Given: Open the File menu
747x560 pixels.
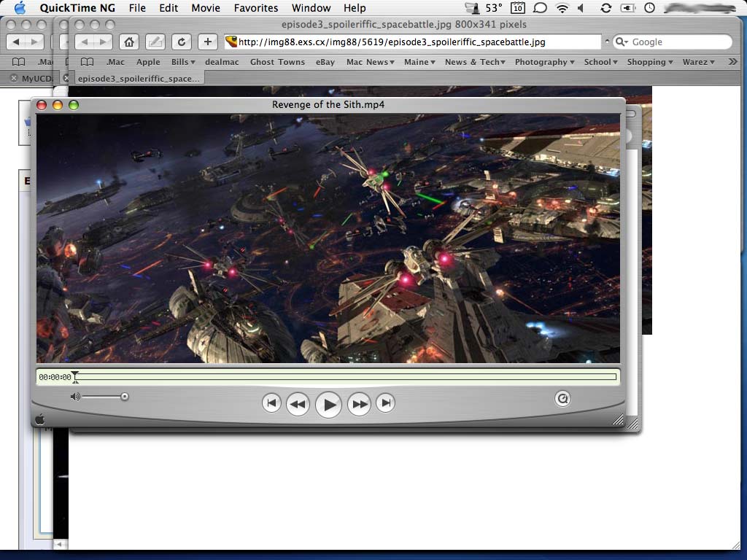Looking at the screenshot, I should tap(137, 7).
